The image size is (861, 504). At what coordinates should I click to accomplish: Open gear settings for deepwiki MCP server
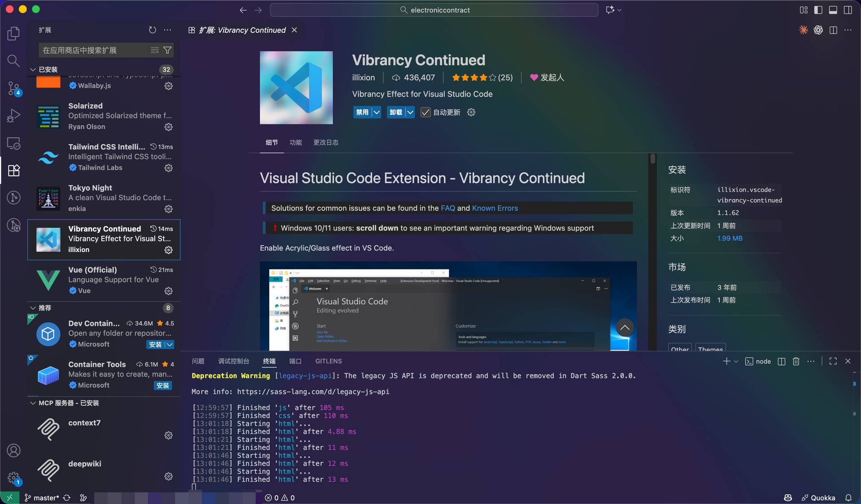169,476
